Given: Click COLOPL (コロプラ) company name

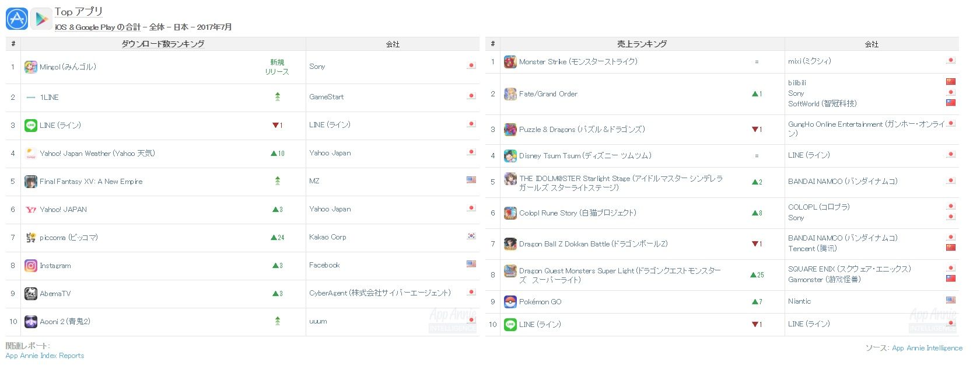Looking at the screenshot, I should click(819, 207).
